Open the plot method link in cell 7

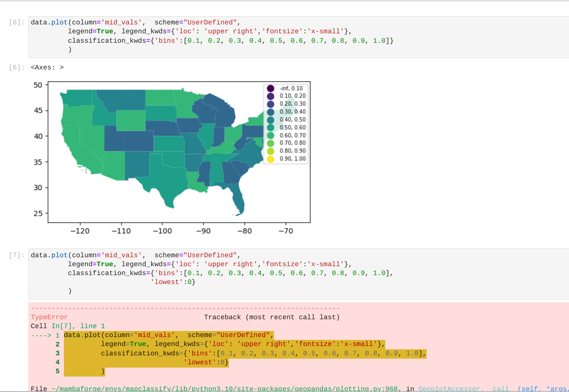[x=59, y=255]
